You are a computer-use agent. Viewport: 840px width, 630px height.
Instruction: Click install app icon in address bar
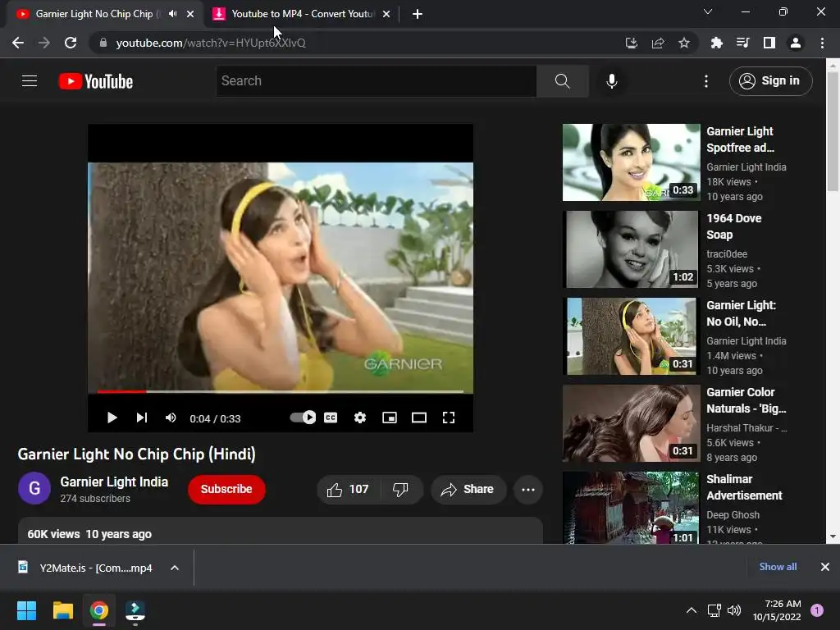(x=631, y=43)
